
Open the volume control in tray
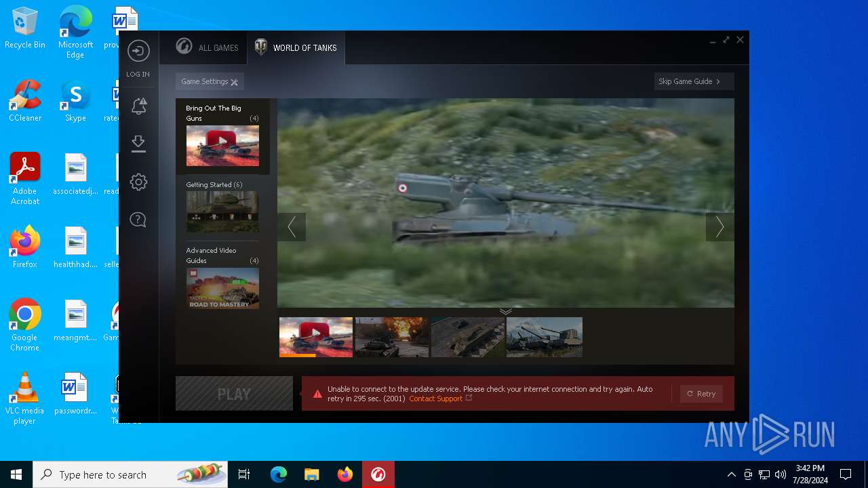pyautogui.click(x=781, y=474)
